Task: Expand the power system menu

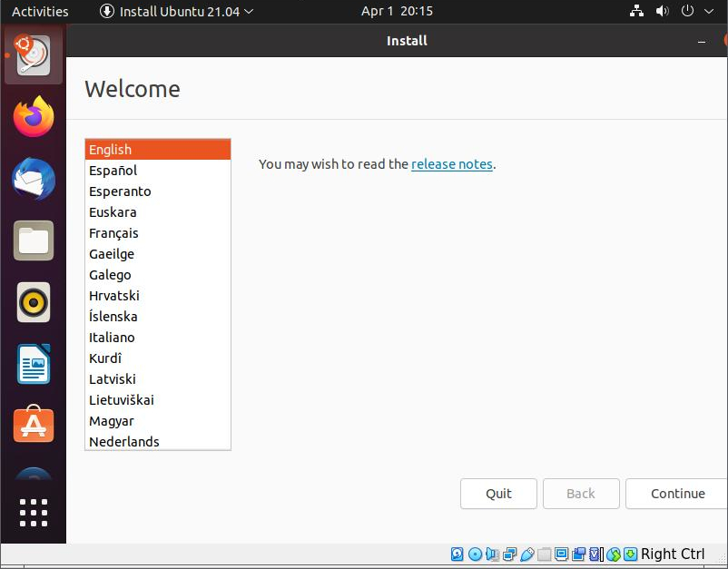Action: click(694, 12)
